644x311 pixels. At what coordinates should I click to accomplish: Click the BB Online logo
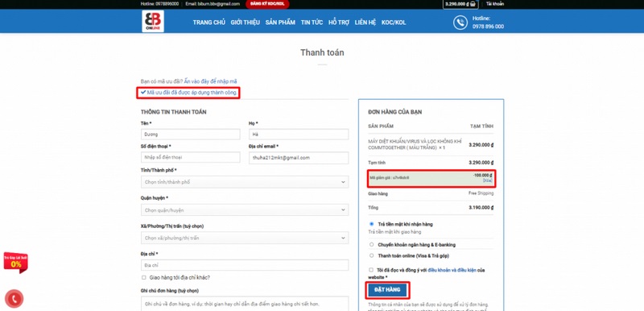pos(153,21)
